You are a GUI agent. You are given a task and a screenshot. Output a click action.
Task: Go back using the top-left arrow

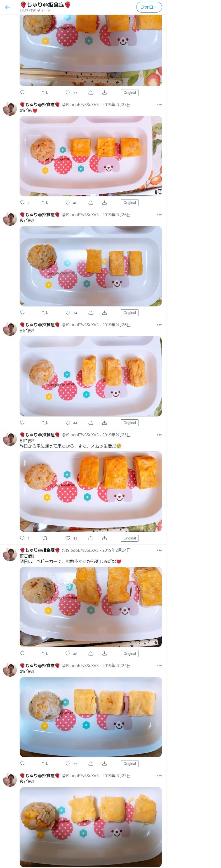(8, 7)
